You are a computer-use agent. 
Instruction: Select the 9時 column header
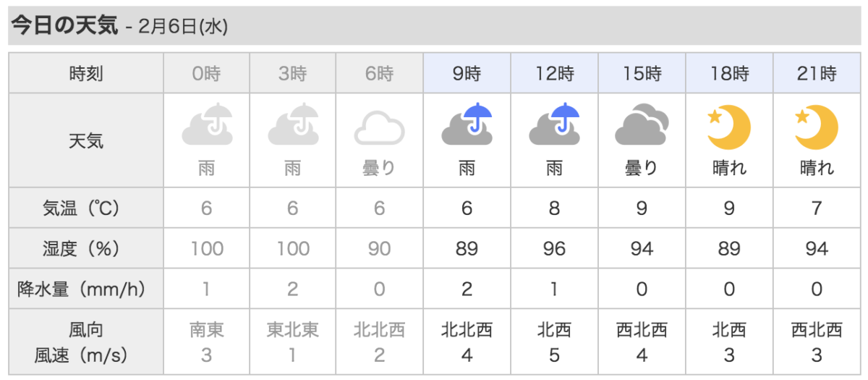coord(467,73)
